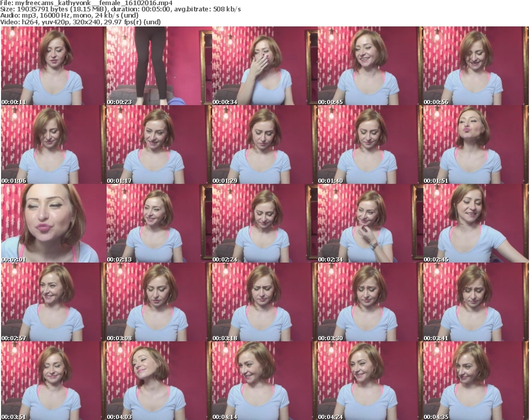Open the frame timestamped 00:01:51
The width and height of the screenshot is (530, 420).
click(x=475, y=145)
